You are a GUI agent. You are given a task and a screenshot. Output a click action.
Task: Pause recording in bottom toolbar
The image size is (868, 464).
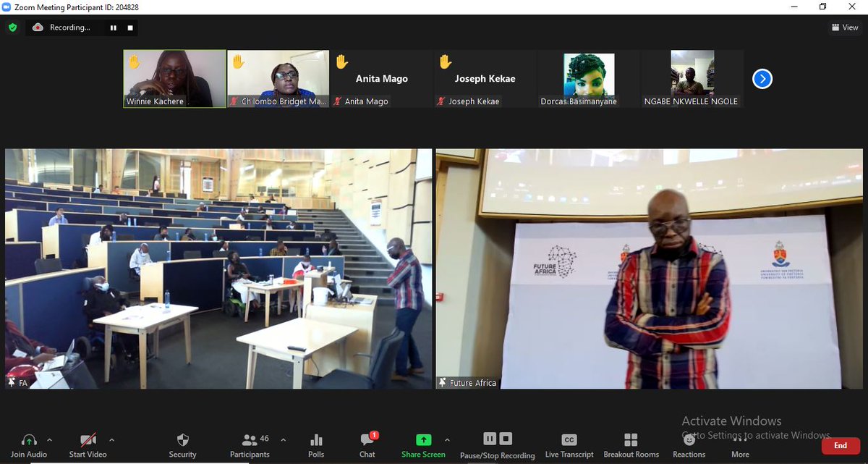[x=489, y=439]
